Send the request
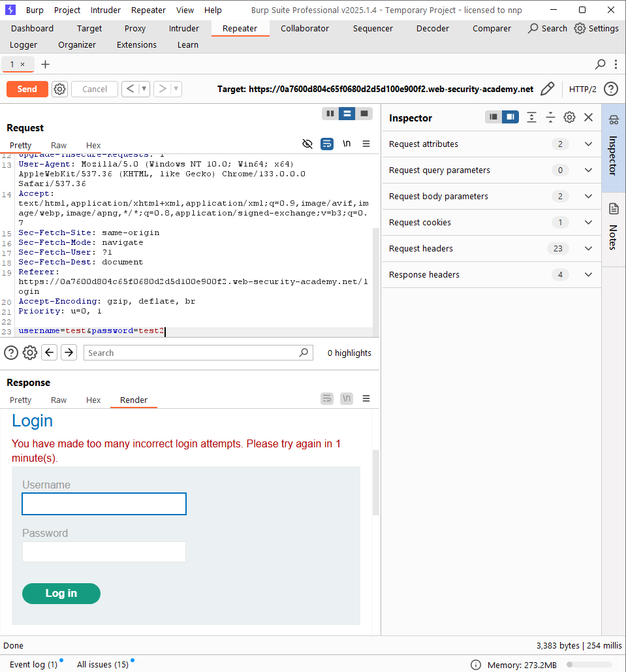The height and width of the screenshot is (672, 626). (x=27, y=89)
